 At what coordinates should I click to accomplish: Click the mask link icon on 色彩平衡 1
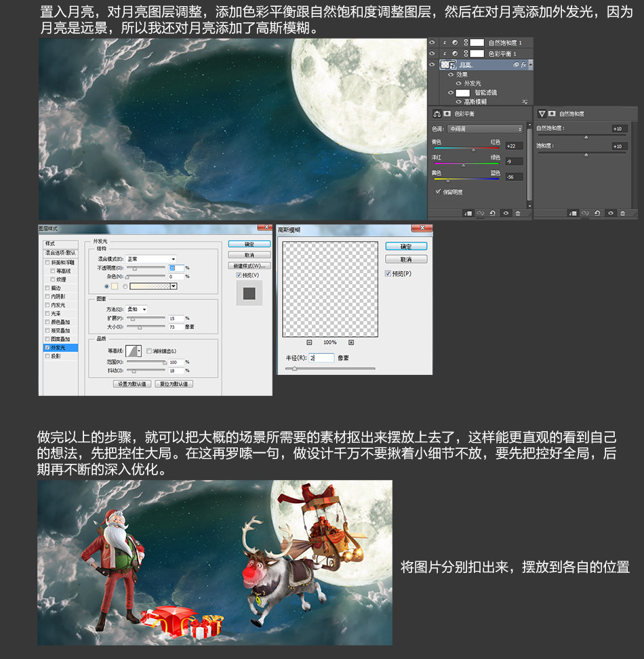[466, 54]
